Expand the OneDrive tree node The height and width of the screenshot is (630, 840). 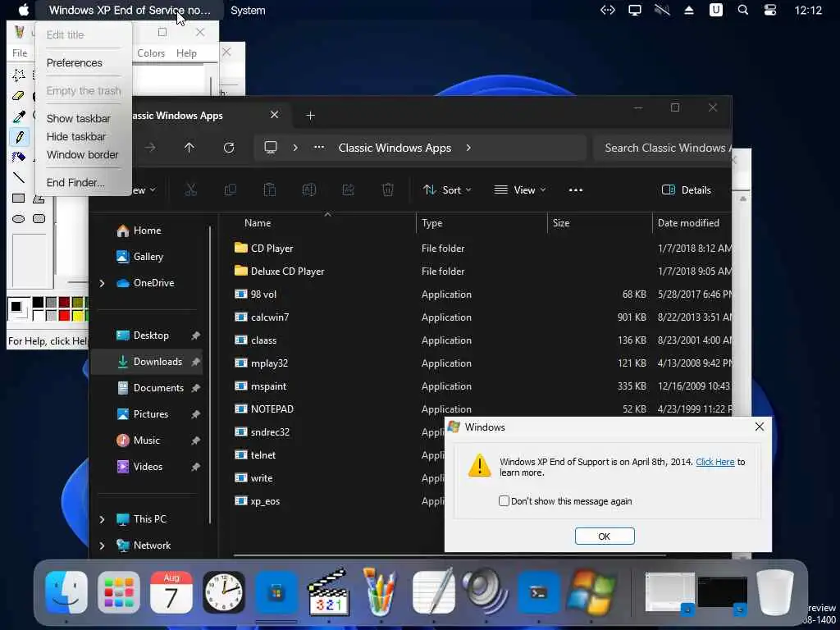click(102, 283)
